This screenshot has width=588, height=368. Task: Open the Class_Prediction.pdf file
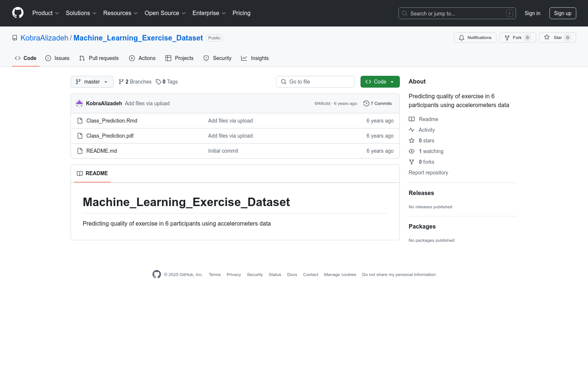pos(110,136)
